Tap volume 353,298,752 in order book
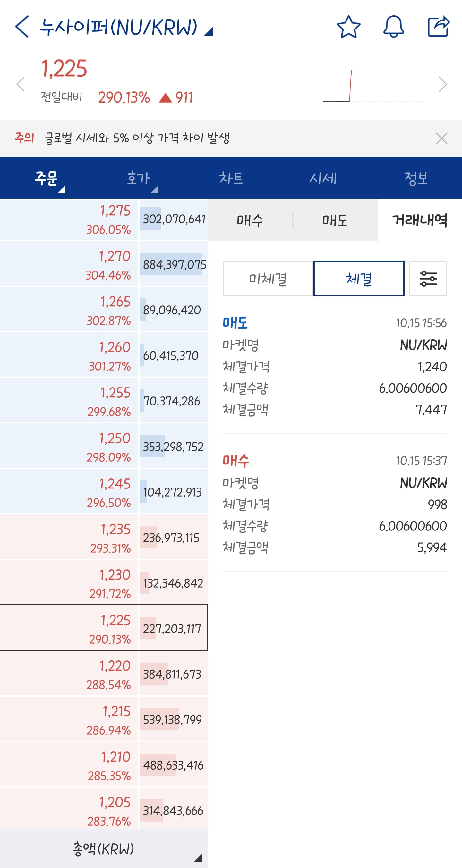This screenshot has height=868, width=462. point(174,447)
